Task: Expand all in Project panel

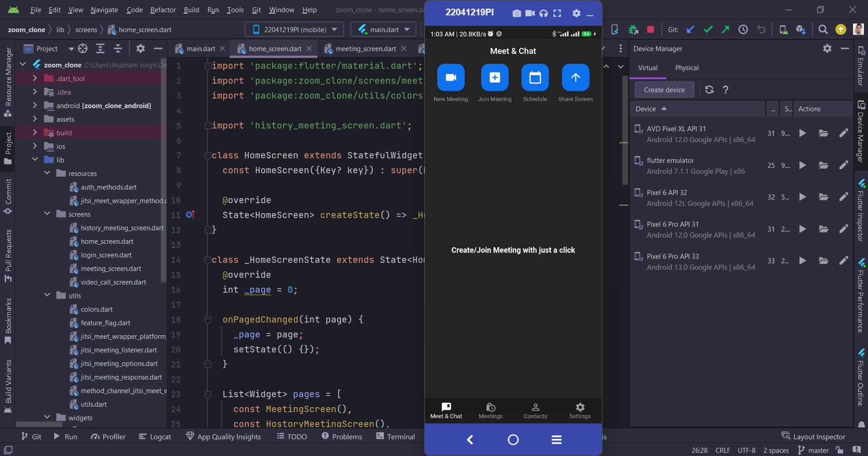Action: (100, 48)
